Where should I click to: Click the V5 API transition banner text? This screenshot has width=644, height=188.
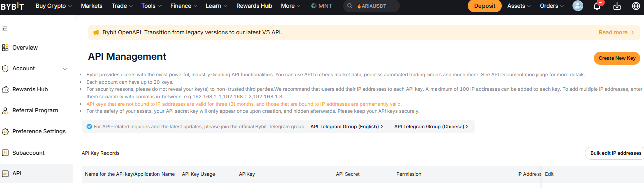click(x=192, y=32)
